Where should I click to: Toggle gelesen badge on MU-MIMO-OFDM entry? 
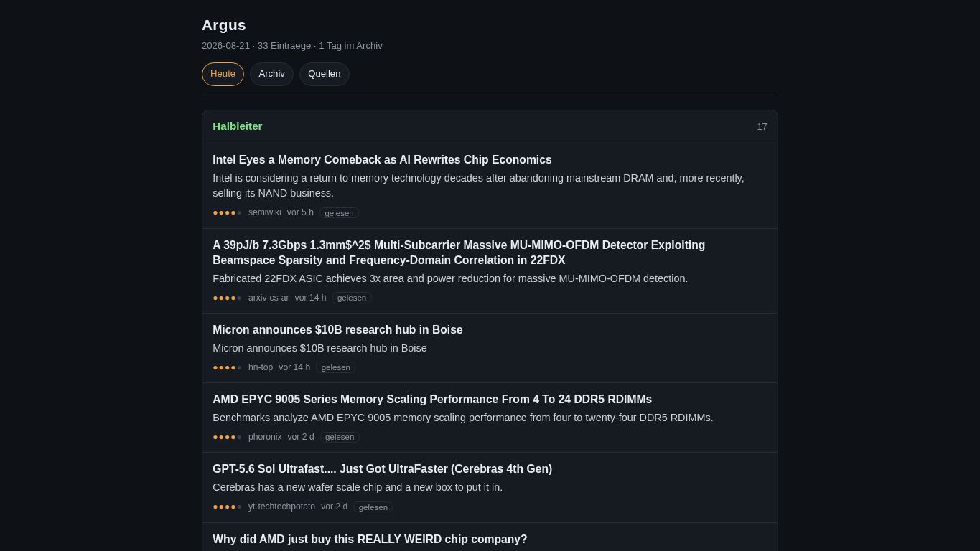coord(352,298)
